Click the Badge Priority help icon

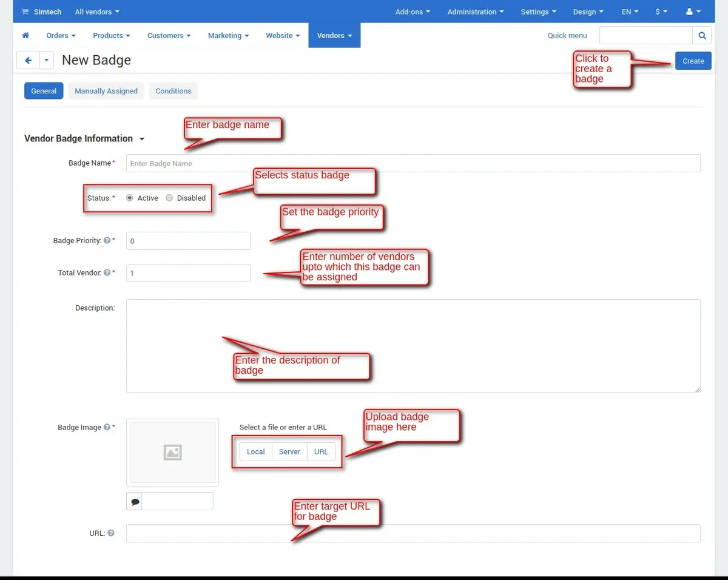pyautogui.click(x=107, y=241)
